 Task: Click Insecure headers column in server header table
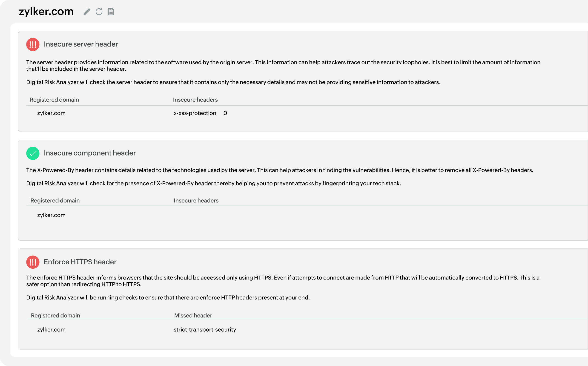click(x=195, y=100)
